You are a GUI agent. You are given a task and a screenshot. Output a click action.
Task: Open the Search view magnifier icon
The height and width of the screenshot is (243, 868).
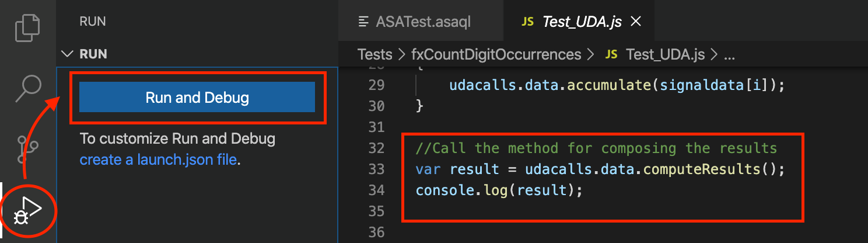(x=27, y=89)
